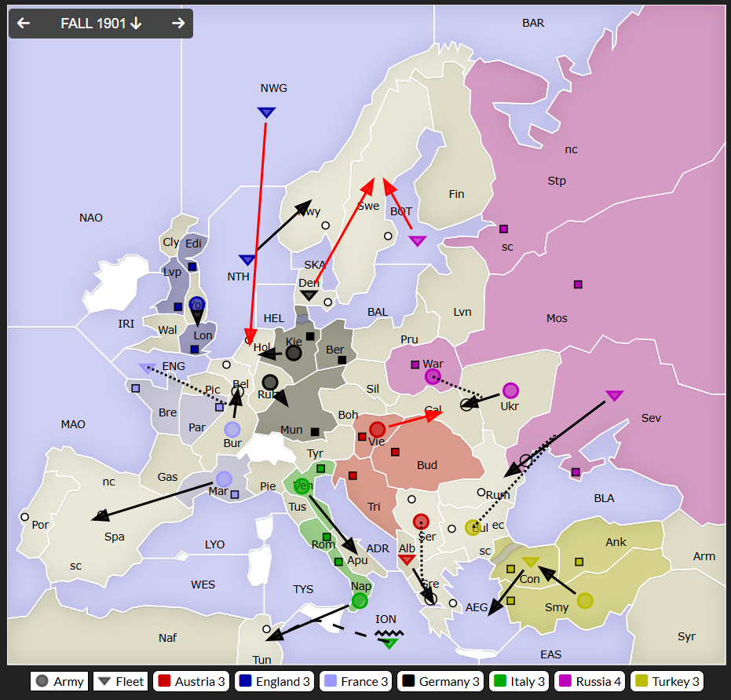Select the Russian army in Ukraine

(510, 390)
